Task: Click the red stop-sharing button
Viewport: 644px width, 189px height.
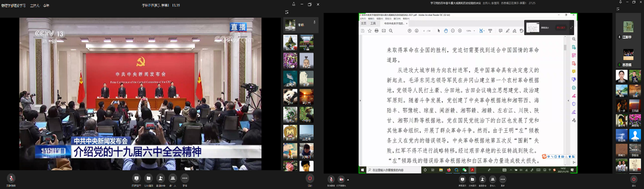Action: pos(561,27)
